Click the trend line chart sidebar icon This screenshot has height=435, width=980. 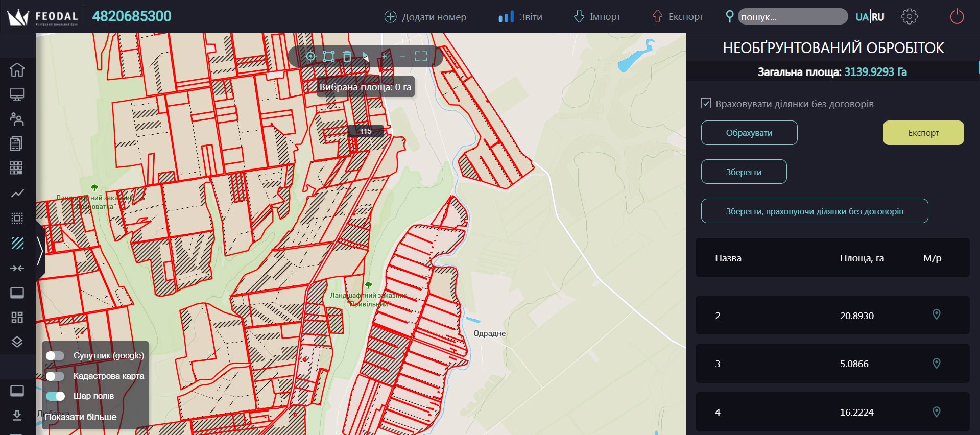point(17,194)
